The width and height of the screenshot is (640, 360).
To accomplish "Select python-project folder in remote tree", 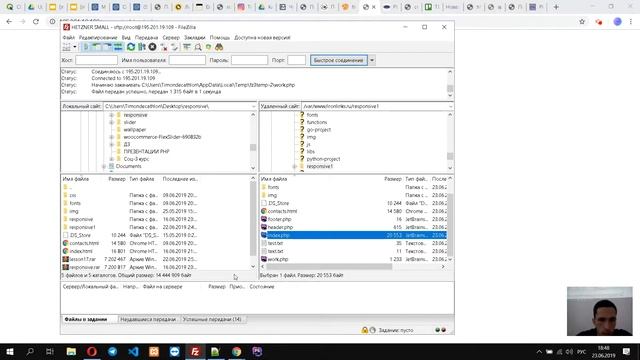I will point(323,159).
